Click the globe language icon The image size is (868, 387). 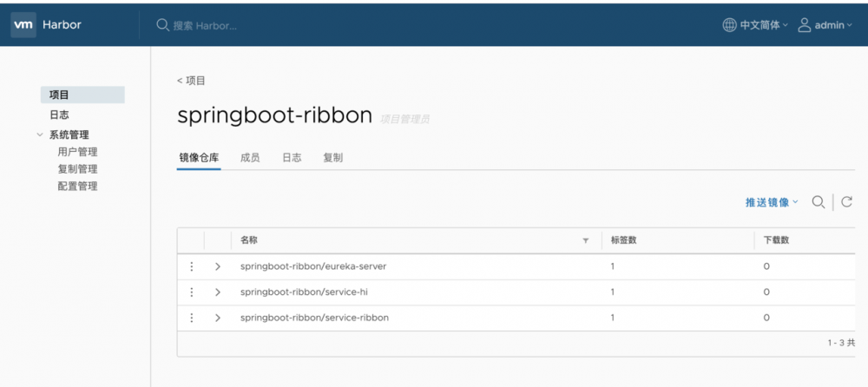(729, 25)
